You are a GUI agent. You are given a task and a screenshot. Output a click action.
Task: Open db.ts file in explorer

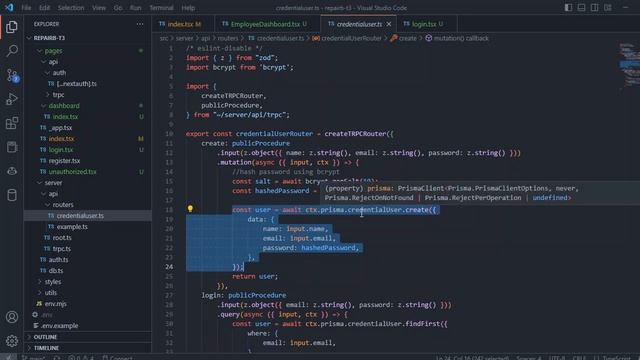coord(56,271)
